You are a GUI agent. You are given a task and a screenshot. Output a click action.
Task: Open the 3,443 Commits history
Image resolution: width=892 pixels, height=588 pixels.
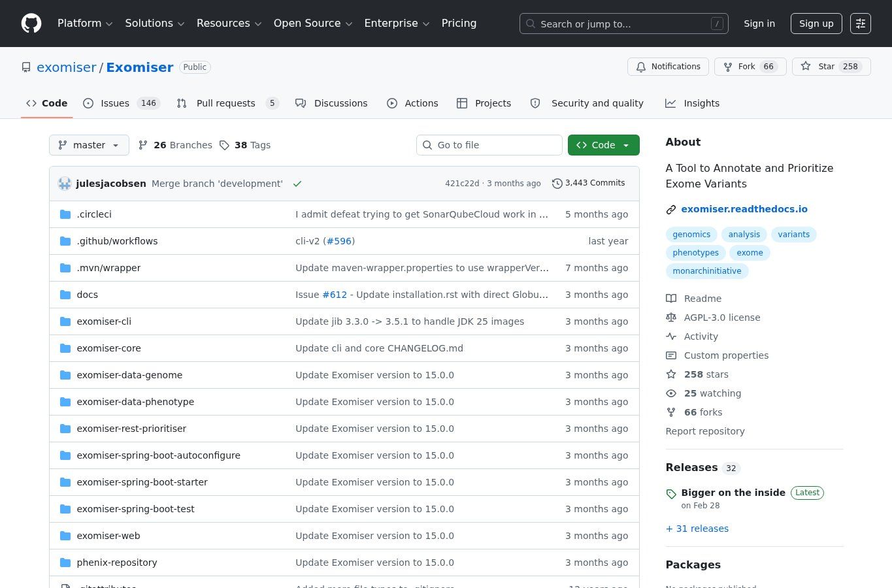coord(588,184)
